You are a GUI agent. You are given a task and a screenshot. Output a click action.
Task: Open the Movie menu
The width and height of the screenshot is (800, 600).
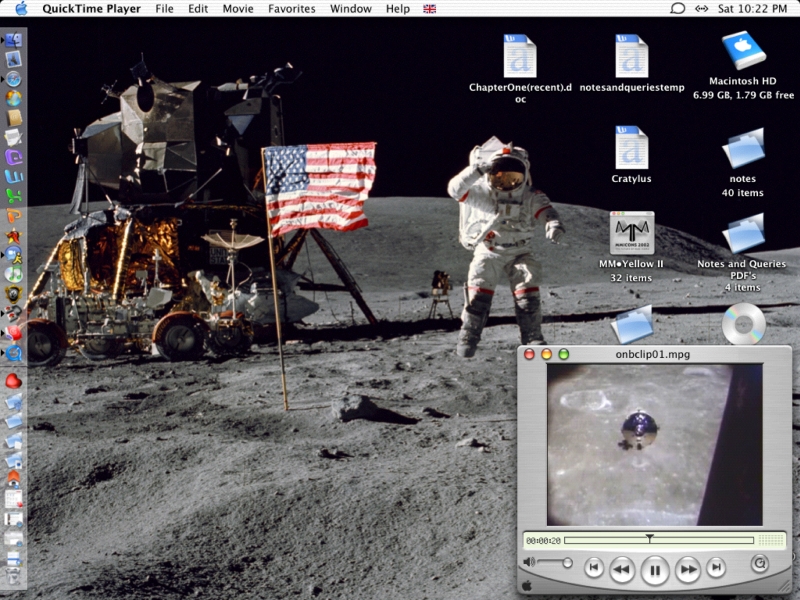[x=237, y=9]
